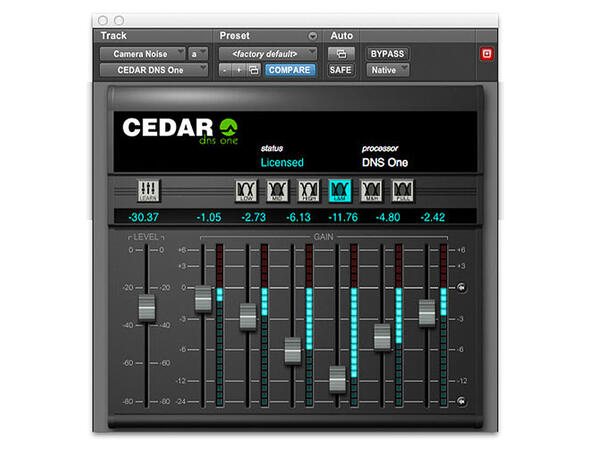
Task: Activate the LEARN noise profile button
Action: point(148,191)
